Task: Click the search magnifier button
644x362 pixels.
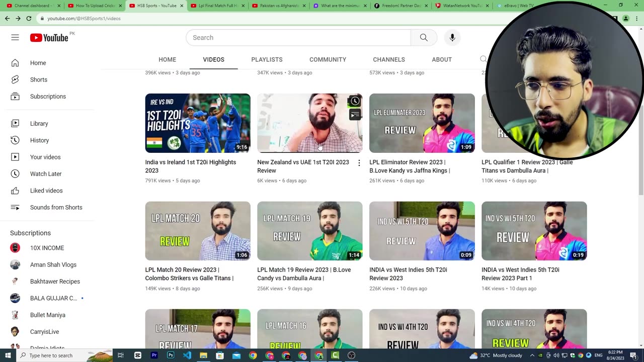Action: pyautogui.click(x=424, y=38)
